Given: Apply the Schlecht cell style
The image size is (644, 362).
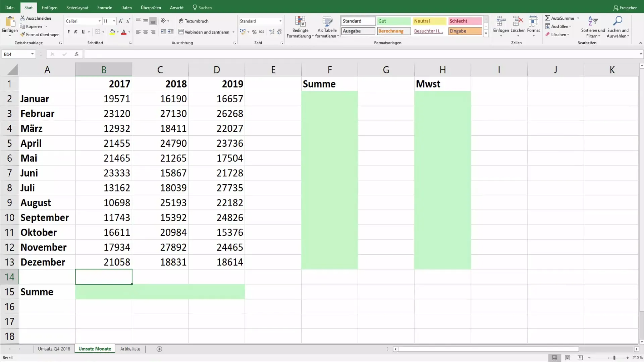Looking at the screenshot, I should pos(465,21).
